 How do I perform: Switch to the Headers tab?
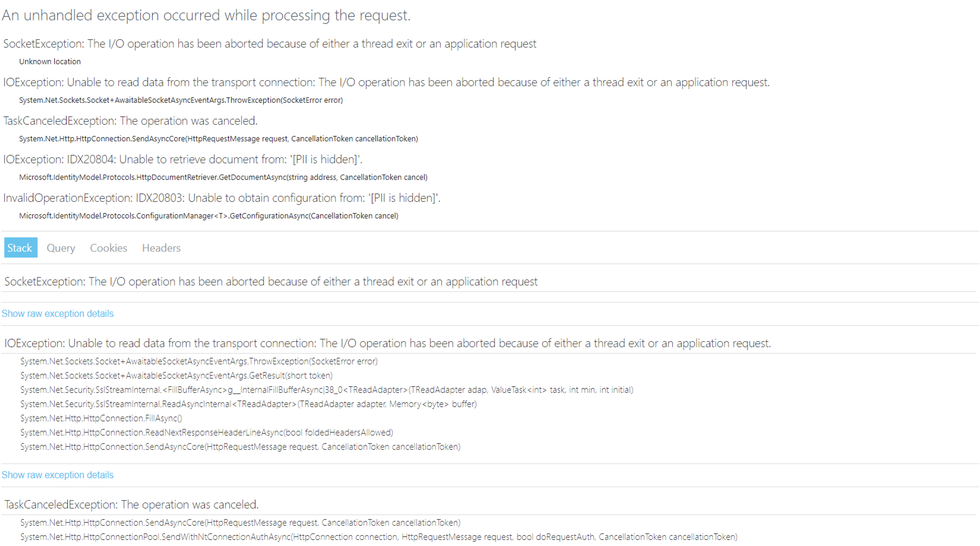pyautogui.click(x=161, y=248)
